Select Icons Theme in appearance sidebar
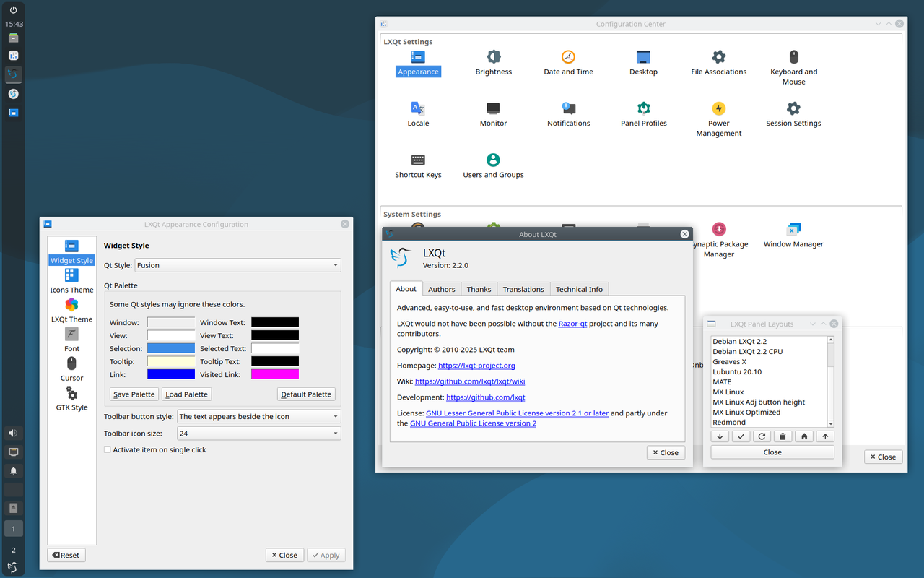924x578 pixels. (x=71, y=280)
